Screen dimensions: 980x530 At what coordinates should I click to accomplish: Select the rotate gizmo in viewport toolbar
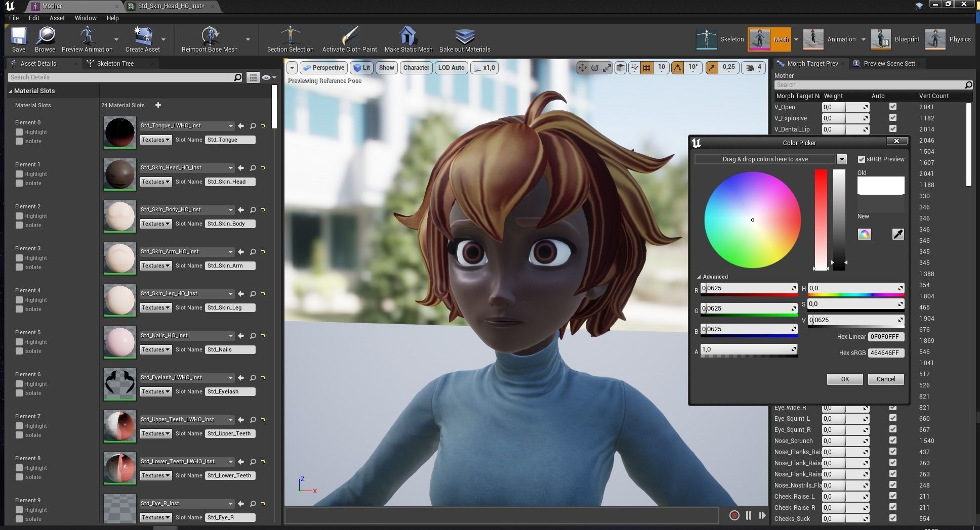595,68
